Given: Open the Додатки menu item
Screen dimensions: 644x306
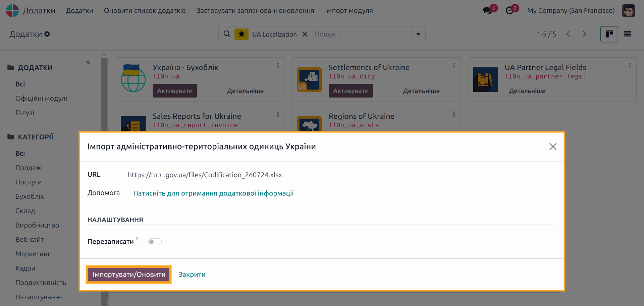Looking at the screenshot, I should click(79, 10).
